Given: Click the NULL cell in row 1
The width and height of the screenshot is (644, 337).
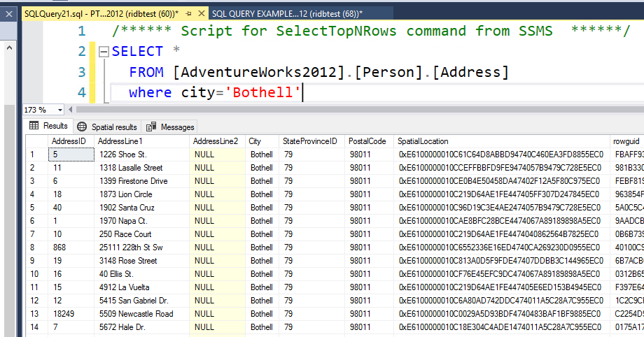Looking at the screenshot, I should (217, 155).
